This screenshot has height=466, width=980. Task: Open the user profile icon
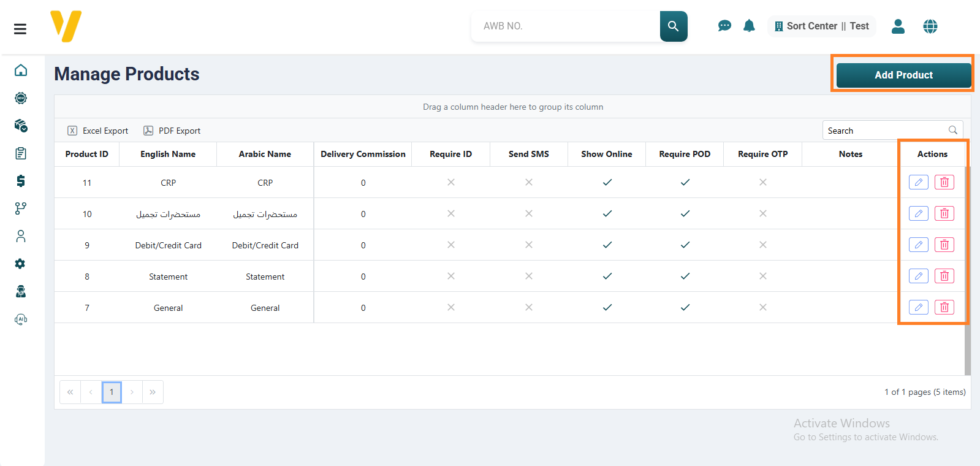tap(898, 26)
